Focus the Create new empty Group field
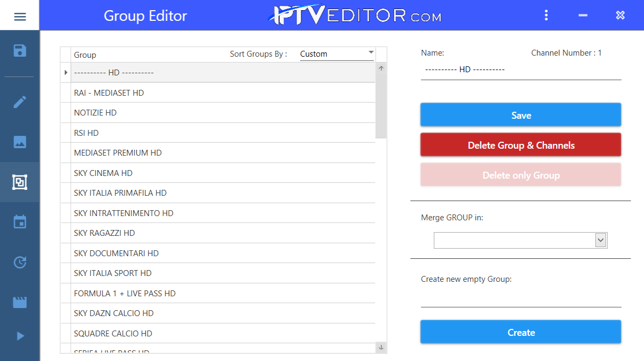 point(521,298)
